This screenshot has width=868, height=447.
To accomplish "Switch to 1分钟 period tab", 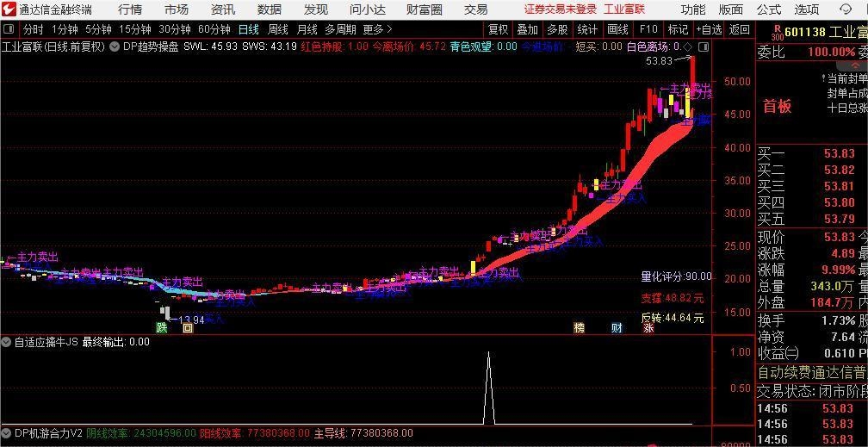I will 65,29.
